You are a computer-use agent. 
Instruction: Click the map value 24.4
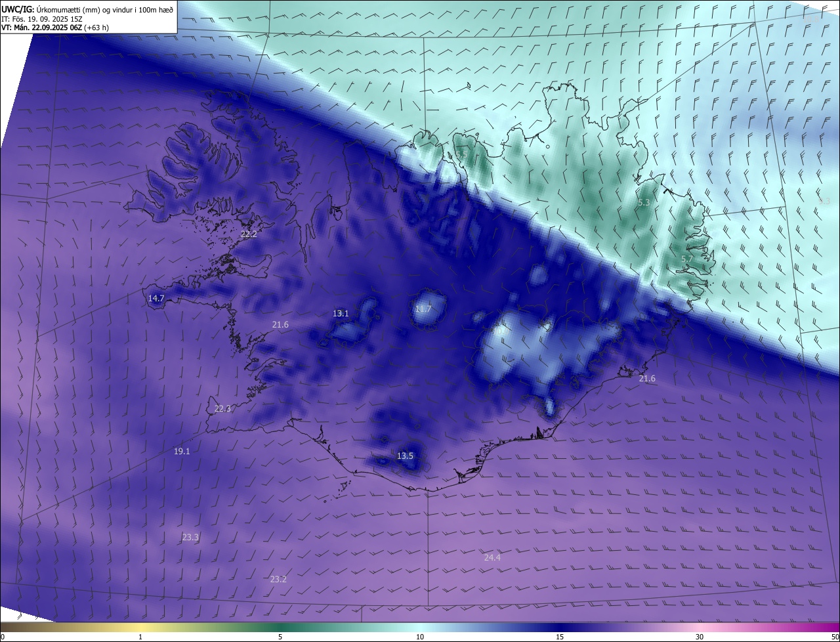(492, 557)
